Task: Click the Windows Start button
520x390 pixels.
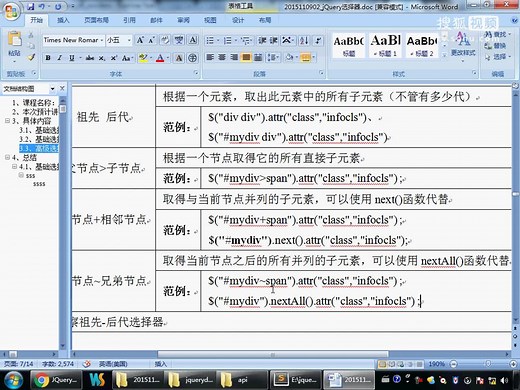Action: (x=13, y=380)
